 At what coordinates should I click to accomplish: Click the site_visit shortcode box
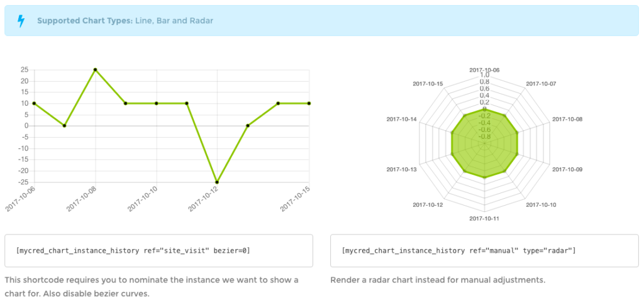(158, 251)
